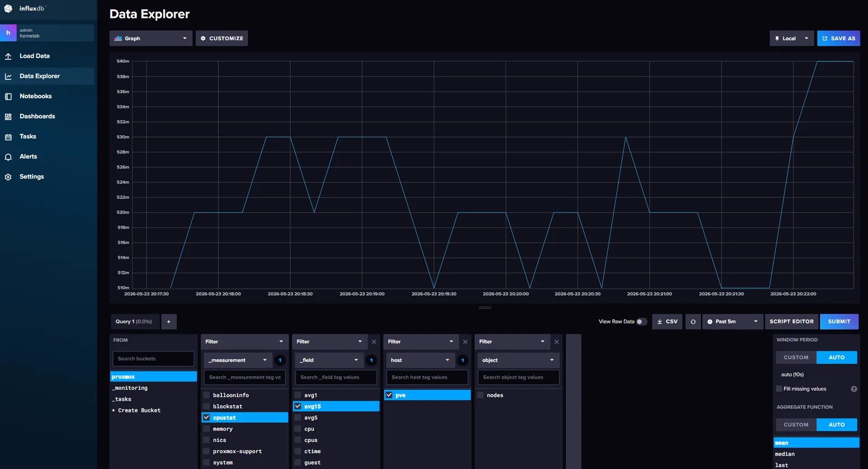Click the SAVE AS button
Screen dimensions: 868x469
pyautogui.click(x=839, y=38)
